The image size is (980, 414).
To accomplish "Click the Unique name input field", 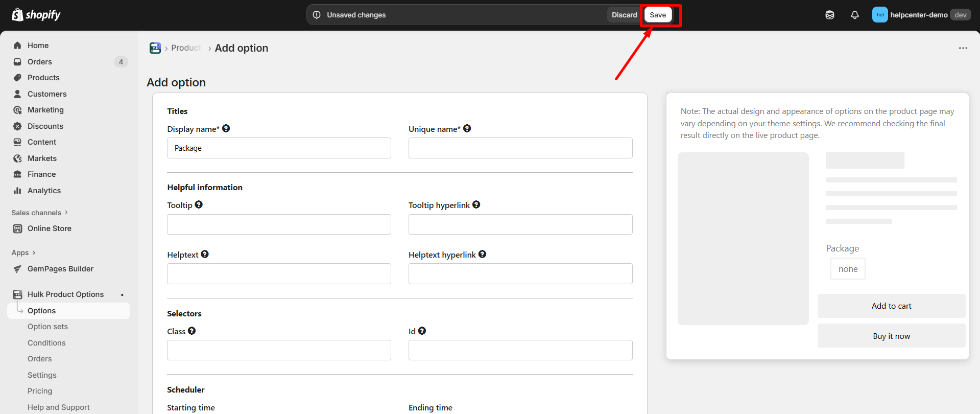I will (520, 148).
